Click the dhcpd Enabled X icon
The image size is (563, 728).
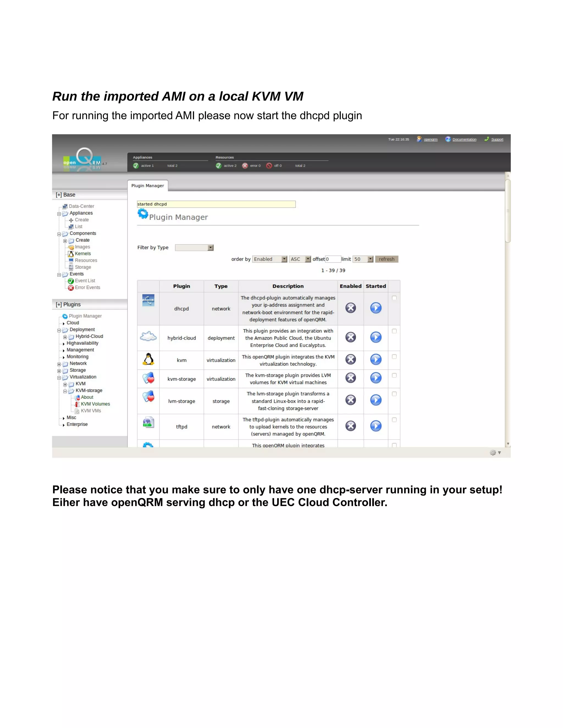click(x=350, y=308)
